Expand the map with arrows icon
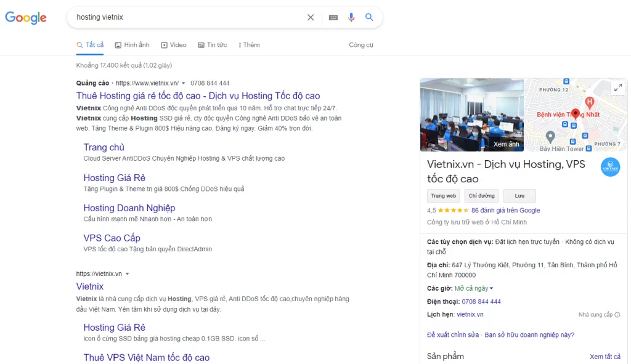Screen dimensions: 631x364 pyautogui.click(x=618, y=87)
